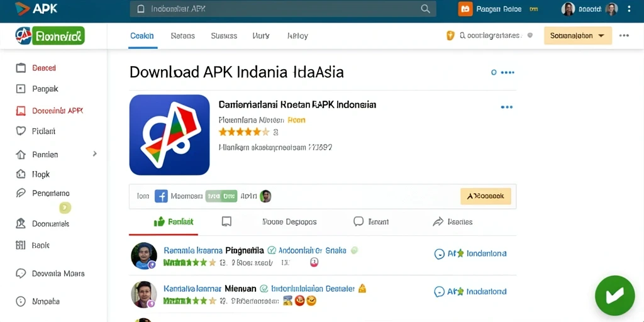Select the Ilsarlies share tab
Screen dimensions: 644x322
pos(453,222)
